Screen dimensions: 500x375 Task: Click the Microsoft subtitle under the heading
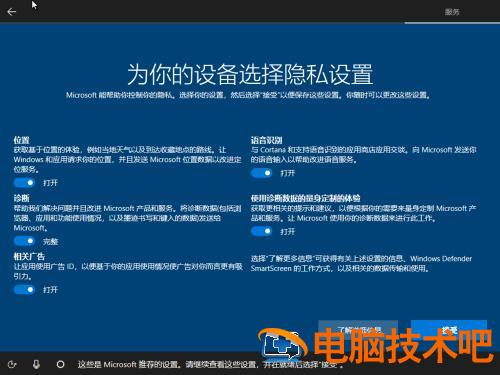point(248,95)
